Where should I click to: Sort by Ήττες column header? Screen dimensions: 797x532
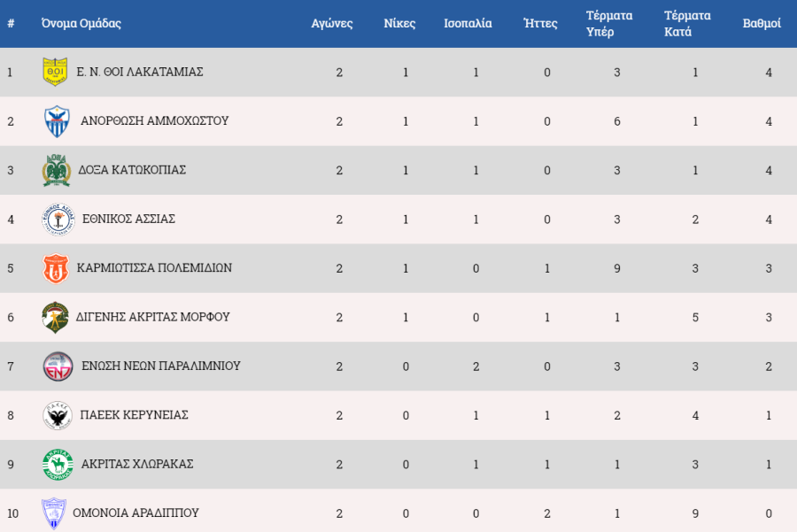(540, 23)
